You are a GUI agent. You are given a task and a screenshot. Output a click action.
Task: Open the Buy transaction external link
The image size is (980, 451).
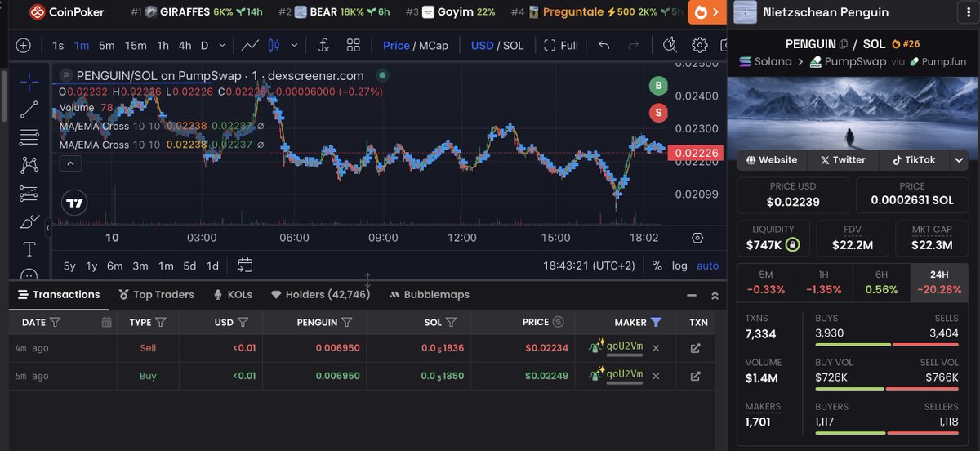(696, 377)
